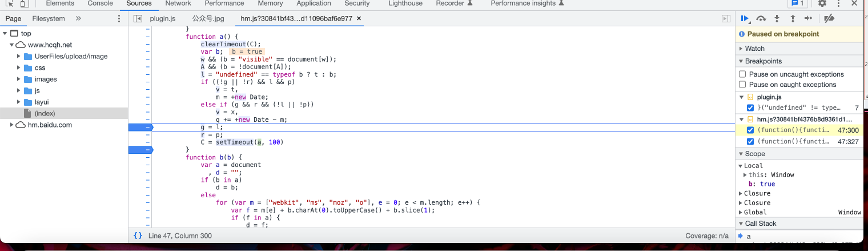Uncheck the hm.js breakpoint 47:327
This screenshot has width=868, height=251.
click(x=750, y=141)
